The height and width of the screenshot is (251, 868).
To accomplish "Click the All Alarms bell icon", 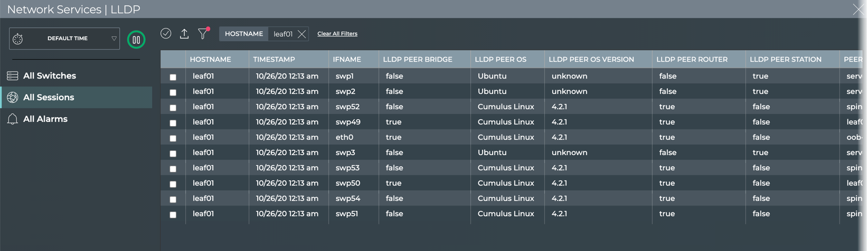I will (x=13, y=119).
